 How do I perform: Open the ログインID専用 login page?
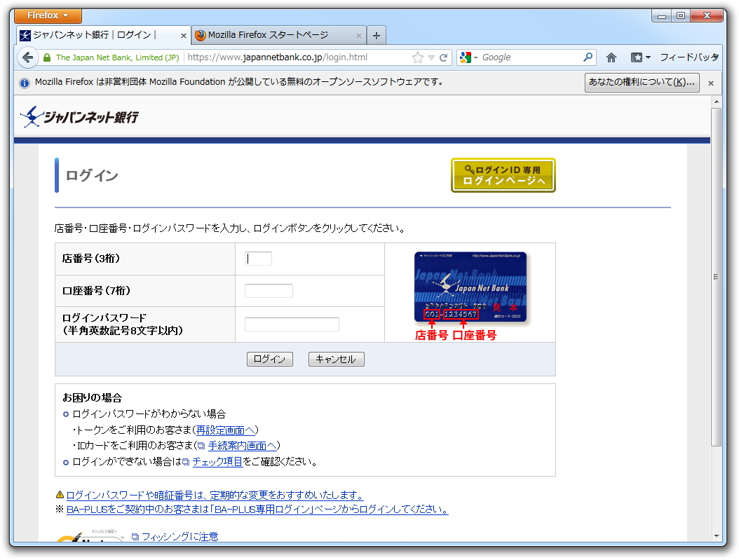503,176
